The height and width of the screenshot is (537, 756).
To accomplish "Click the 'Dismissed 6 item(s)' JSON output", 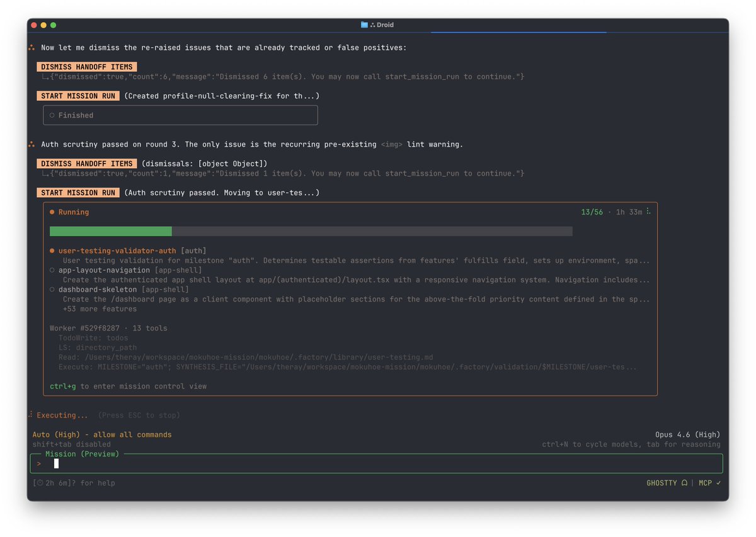I will coord(288,76).
